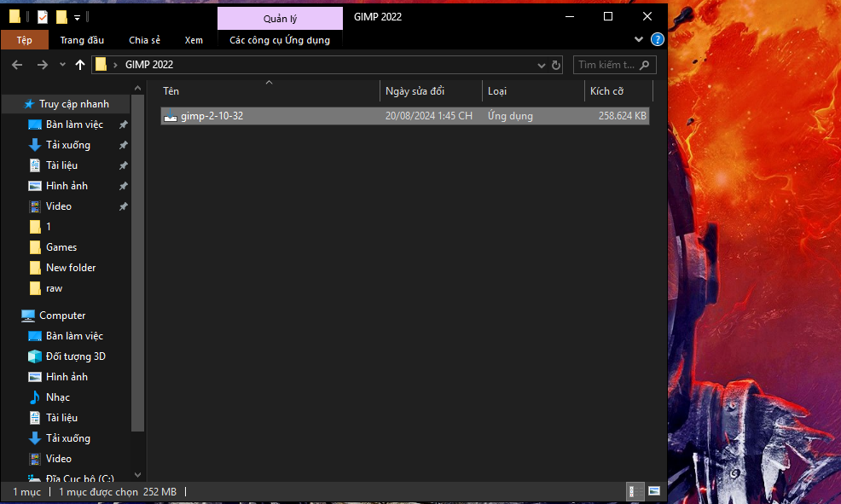
Task: Open Tải xuống under Truy cập nhanh
Action: point(67,145)
